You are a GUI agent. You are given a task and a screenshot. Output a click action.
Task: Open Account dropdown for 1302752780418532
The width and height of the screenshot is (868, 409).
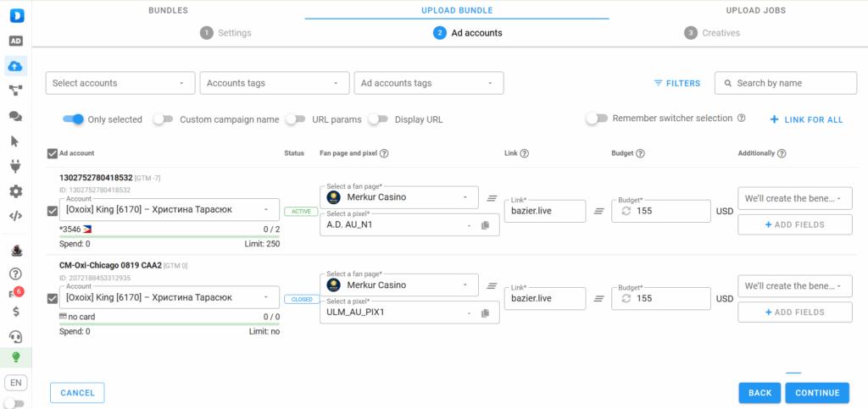(x=170, y=209)
